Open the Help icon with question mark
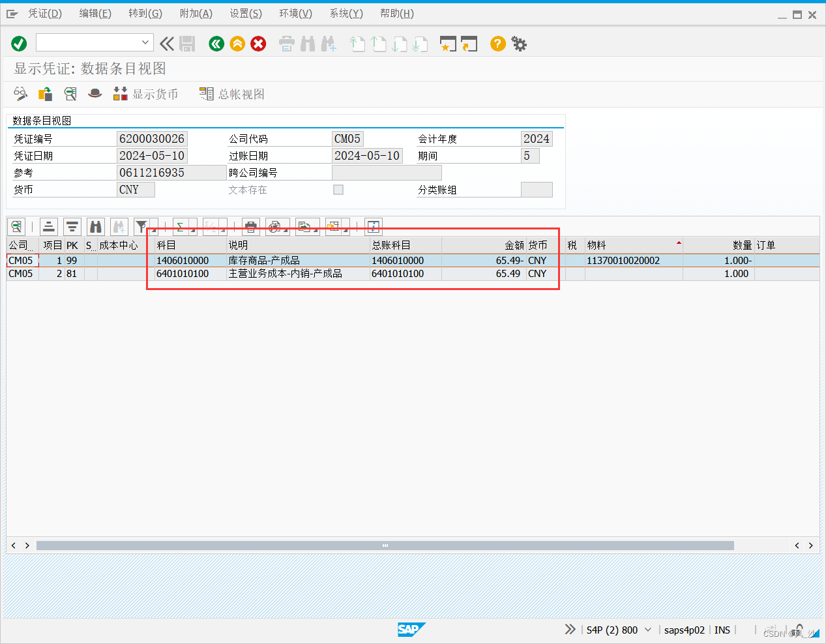The height and width of the screenshot is (644, 826). (x=497, y=44)
